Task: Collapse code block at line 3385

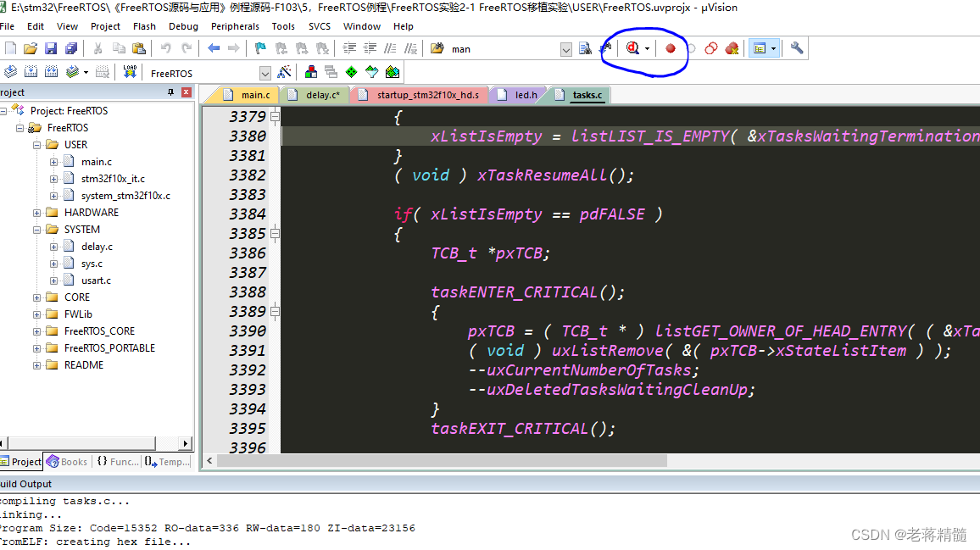Action: click(275, 234)
